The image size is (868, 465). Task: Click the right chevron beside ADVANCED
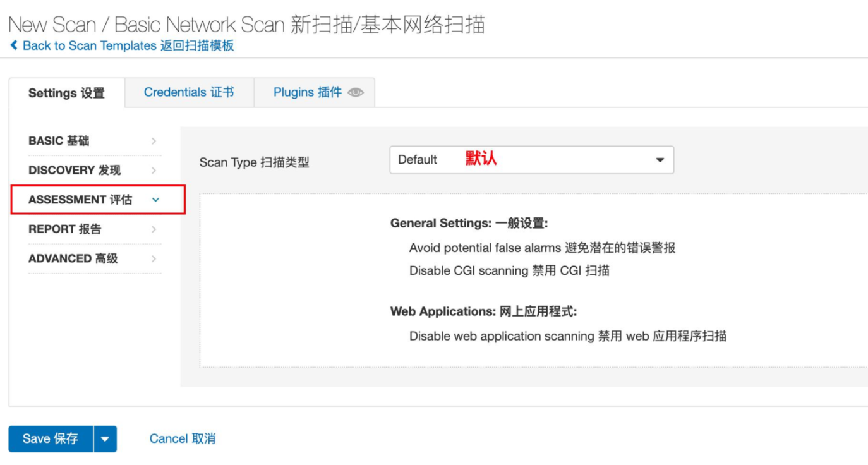[x=154, y=258]
